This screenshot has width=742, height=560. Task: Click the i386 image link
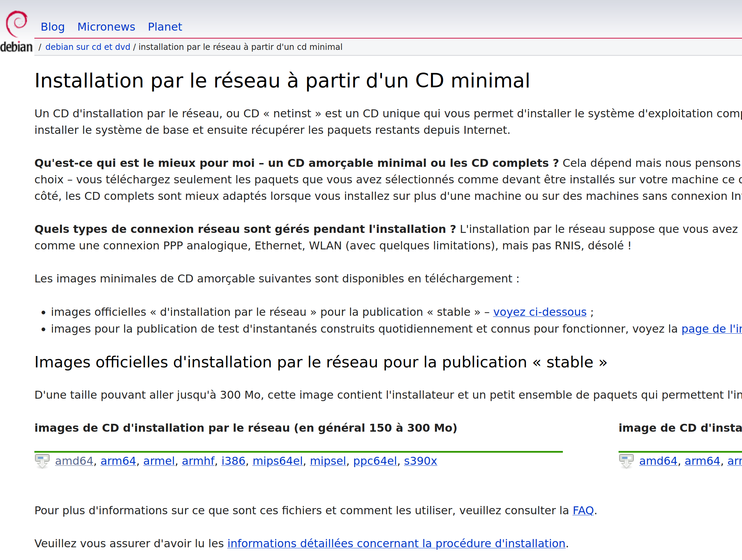pos(233,461)
